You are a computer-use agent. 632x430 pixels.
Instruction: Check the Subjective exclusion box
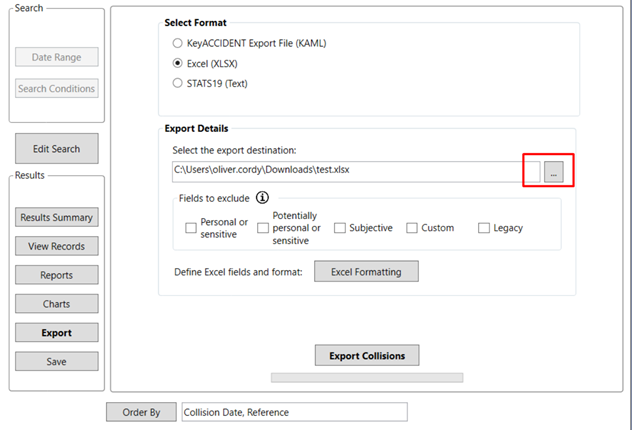click(340, 228)
